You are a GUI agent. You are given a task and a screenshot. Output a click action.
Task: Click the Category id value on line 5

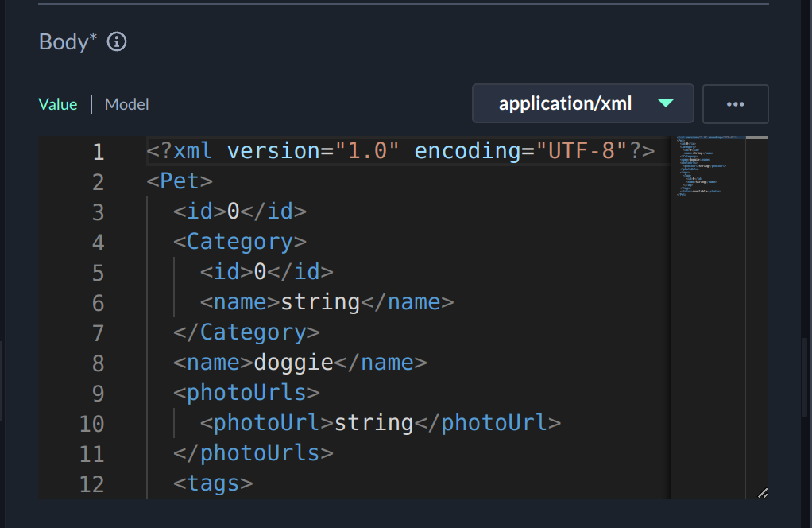pyautogui.click(x=260, y=272)
